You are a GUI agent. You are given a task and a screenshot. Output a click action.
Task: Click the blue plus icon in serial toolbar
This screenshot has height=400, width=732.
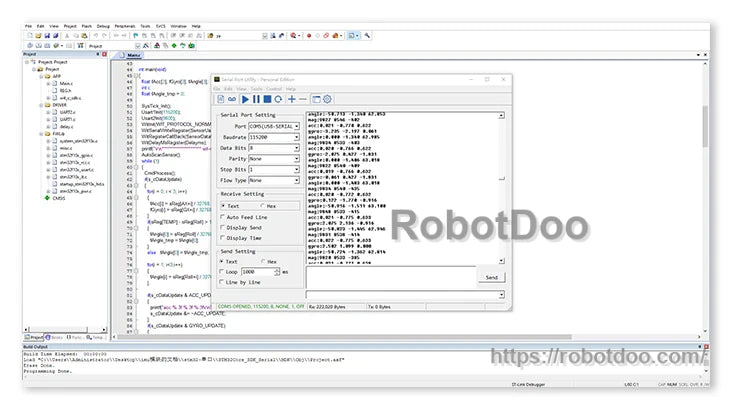click(x=292, y=99)
